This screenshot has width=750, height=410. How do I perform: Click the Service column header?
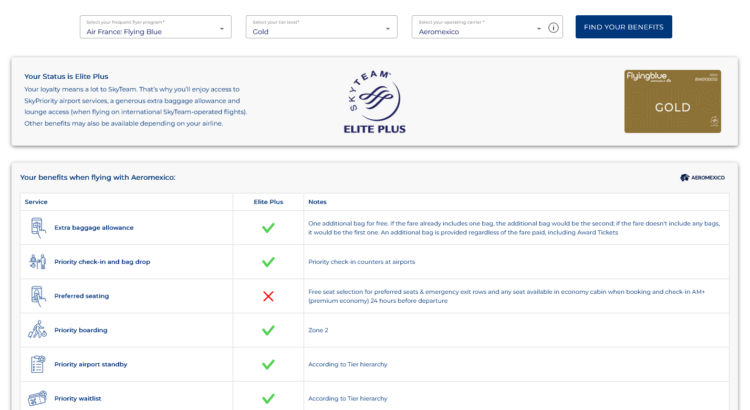[x=36, y=201]
